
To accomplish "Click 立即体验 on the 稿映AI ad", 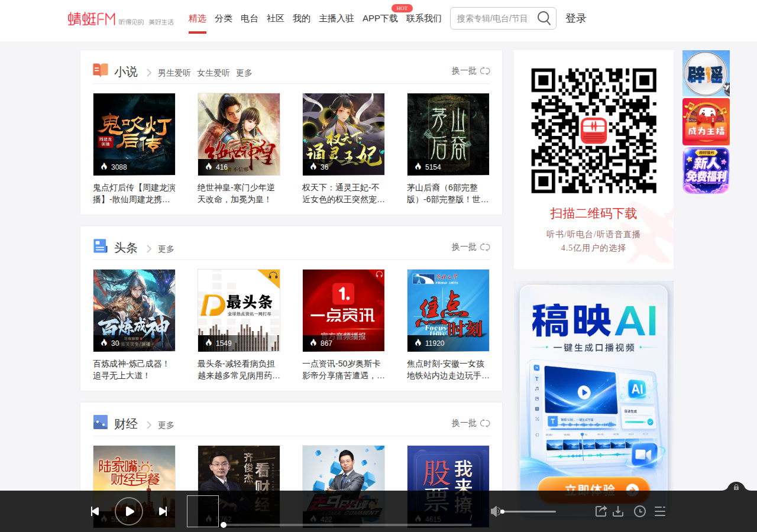I will click(x=594, y=489).
